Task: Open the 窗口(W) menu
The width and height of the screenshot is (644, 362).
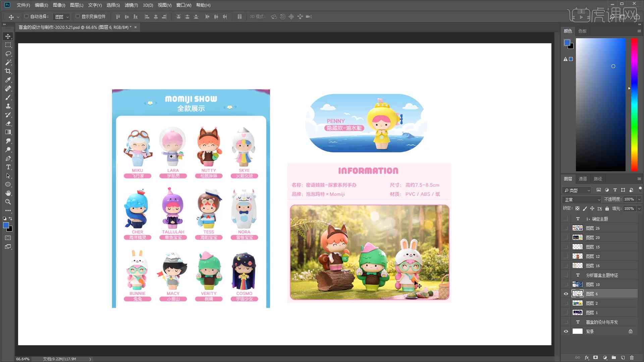Action: [184, 5]
